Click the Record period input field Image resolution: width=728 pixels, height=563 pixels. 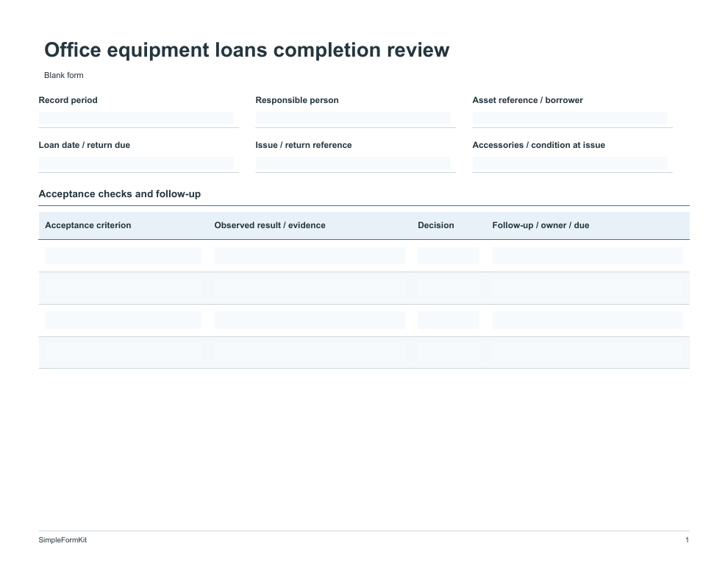coord(136,118)
